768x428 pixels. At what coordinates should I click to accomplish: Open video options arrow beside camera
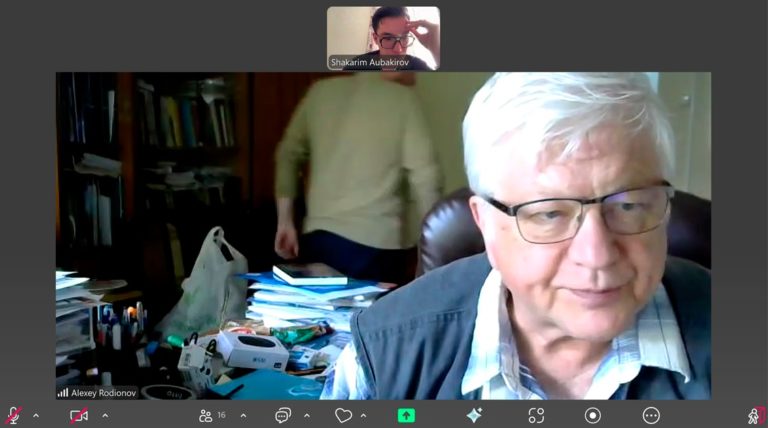pyautogui.click(x=105, y=416)
